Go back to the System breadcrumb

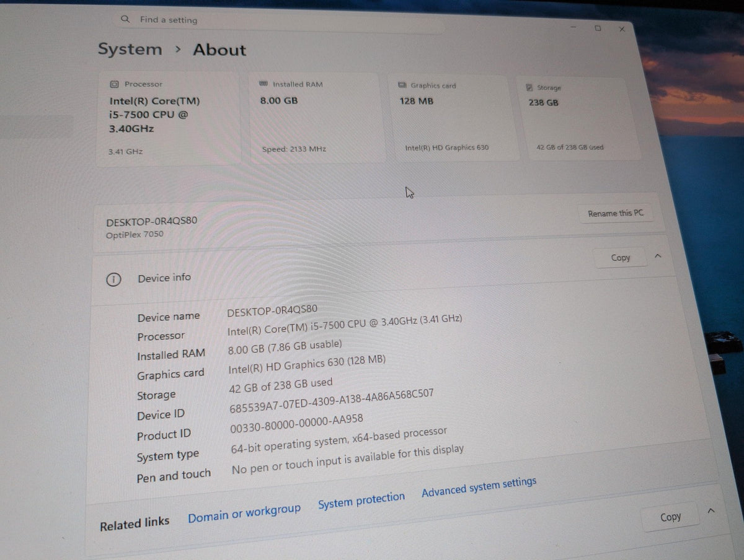(130, 50)
